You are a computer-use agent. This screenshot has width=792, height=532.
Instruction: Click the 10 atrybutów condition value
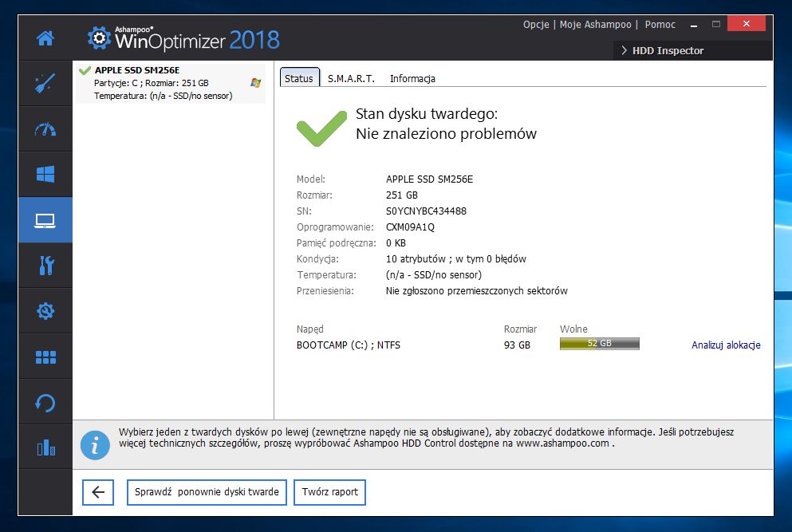tap(455, 259)
